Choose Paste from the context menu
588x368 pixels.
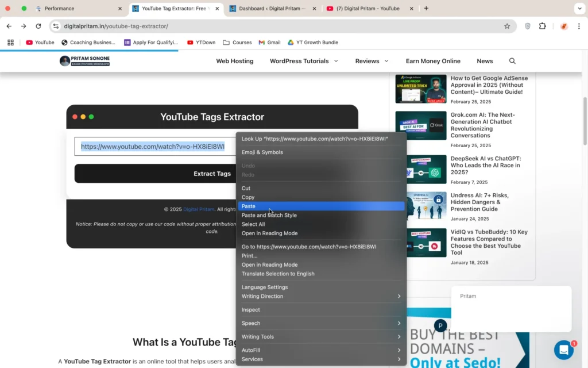click(x=321, y=206)
